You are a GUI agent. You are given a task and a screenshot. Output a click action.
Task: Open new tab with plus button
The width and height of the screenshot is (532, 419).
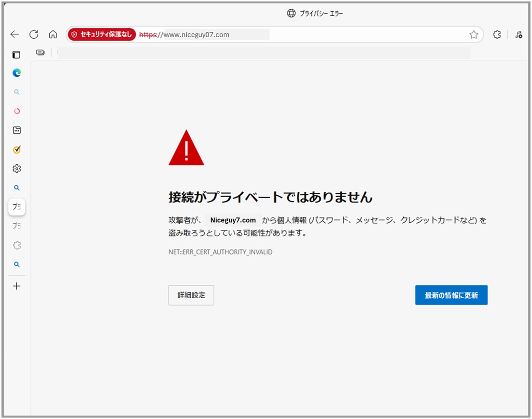point(17,286)
